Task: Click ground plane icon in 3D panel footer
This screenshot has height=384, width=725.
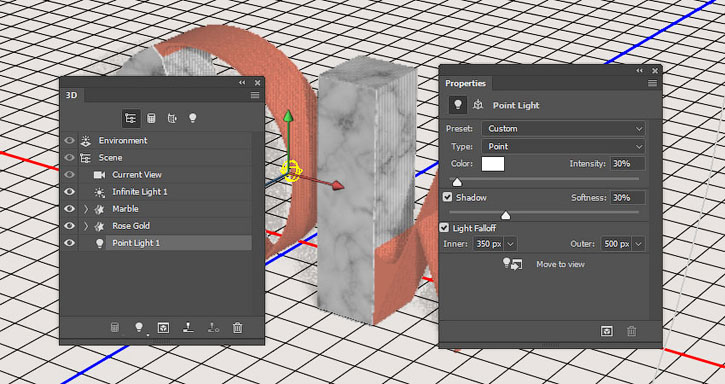Action: pos(188,328)
